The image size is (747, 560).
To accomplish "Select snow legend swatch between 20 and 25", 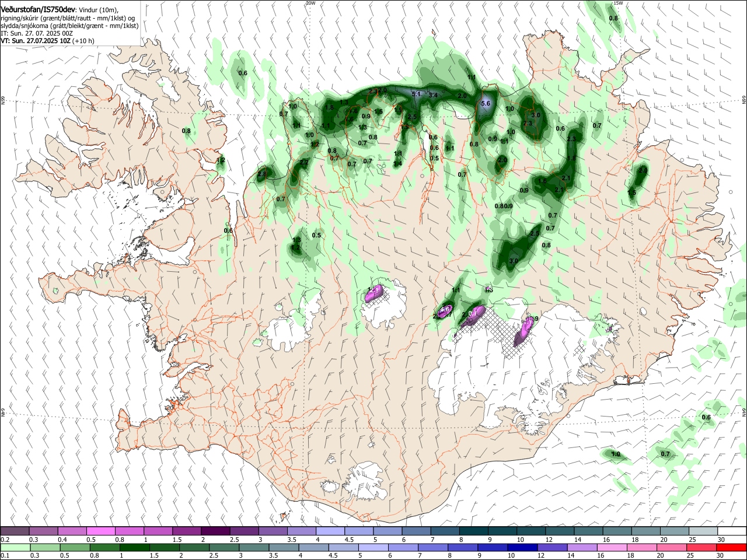I will click(x=675, y=531).
